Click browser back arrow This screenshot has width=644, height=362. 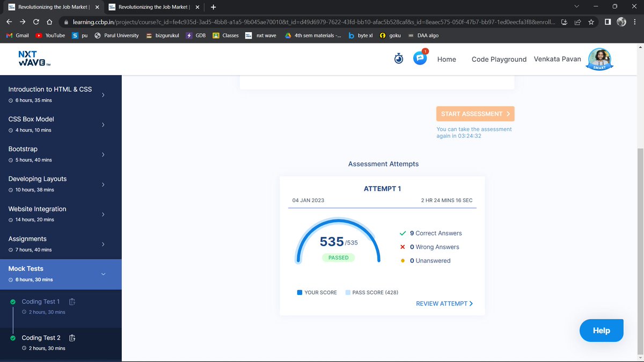[9, 22]
